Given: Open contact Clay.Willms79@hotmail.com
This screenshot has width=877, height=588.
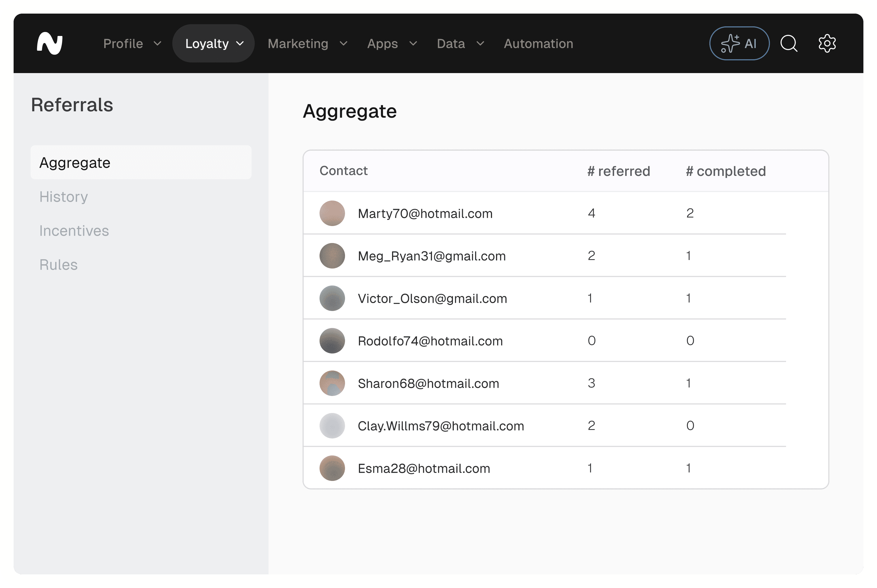Looking at the screenshot, I should coord(440,426).
